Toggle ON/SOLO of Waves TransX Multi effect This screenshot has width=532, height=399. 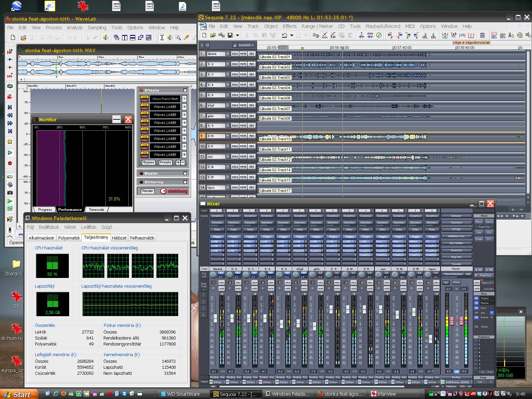pos(144,99)
